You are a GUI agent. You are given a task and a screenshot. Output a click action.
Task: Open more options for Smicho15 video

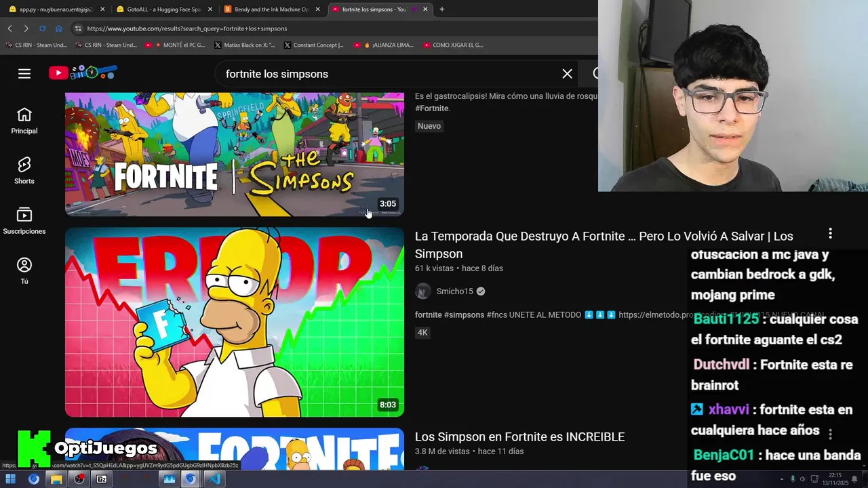pos(830,234)
